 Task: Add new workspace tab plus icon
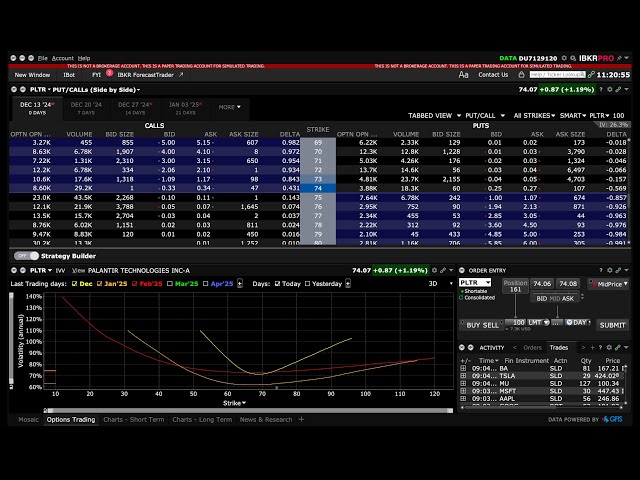[301, 420]
